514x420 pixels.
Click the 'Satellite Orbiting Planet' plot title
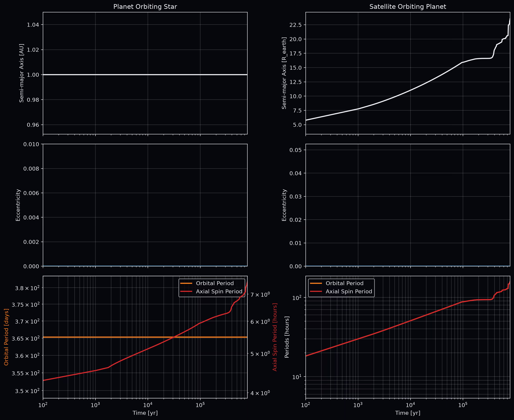click(x=408, y=7)
